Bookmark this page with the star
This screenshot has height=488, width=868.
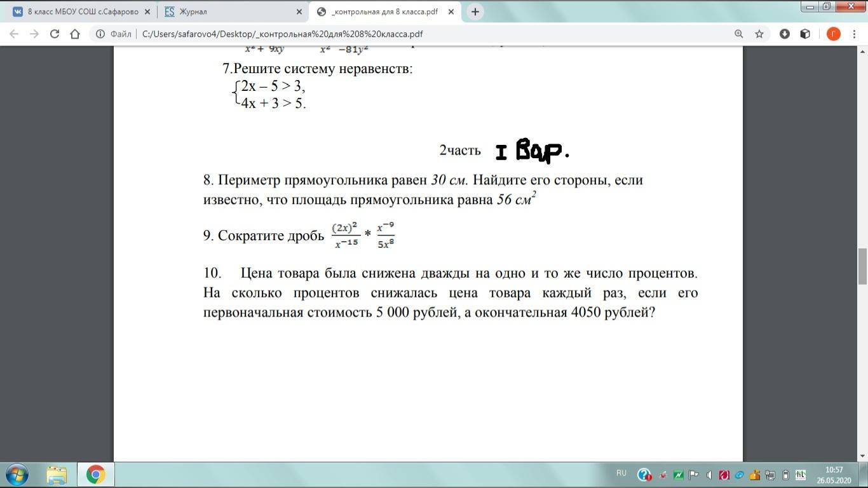[x=759, y=34]
